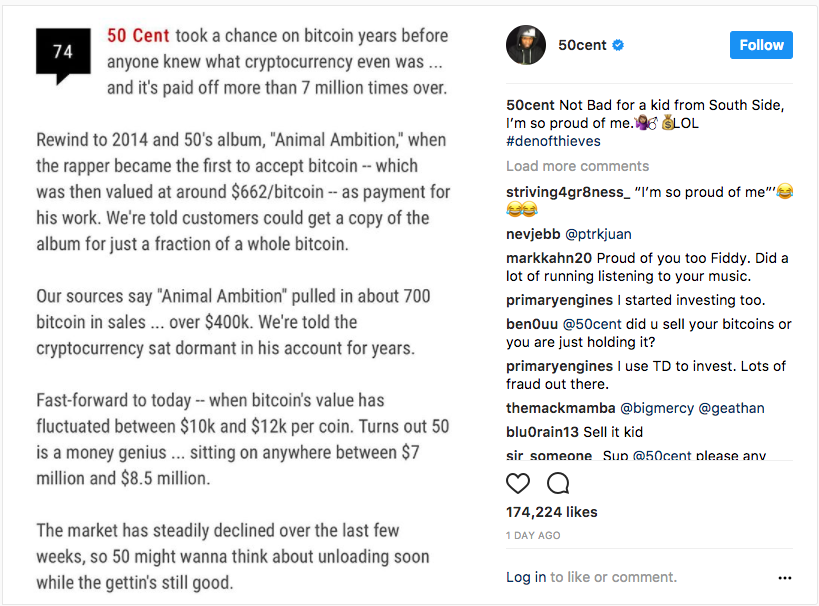Click the 1 DAY AGO timestamp

pos(533,536)
